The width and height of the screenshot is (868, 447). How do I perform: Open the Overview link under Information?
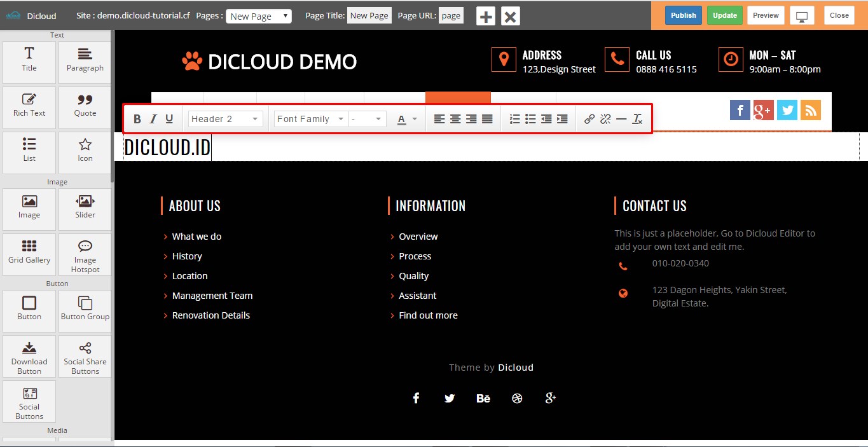418,237
